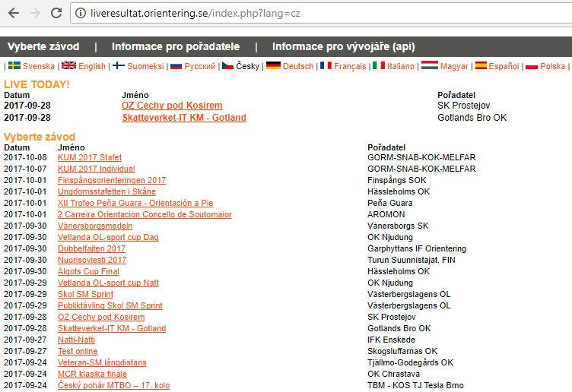
Task: Open Veteran-SM långdistans link
Action: pos(102,362)
